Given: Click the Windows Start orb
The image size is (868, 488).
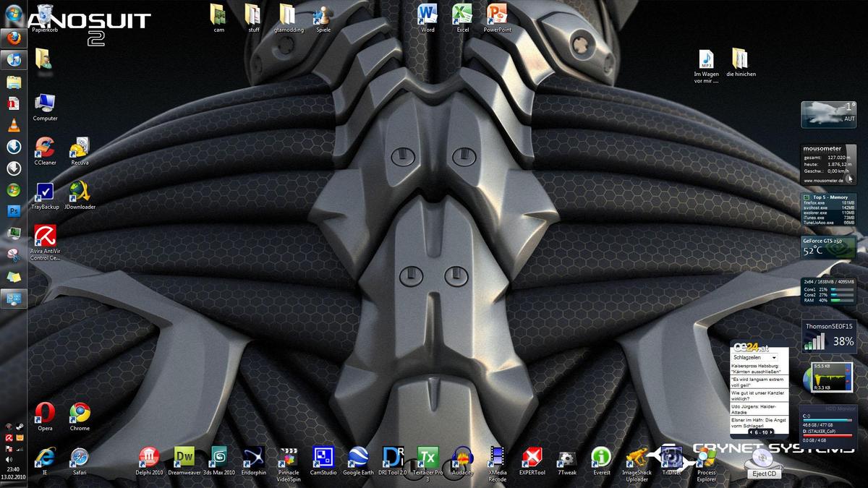Looking at the screenshot, I should [x=13, y=12].
